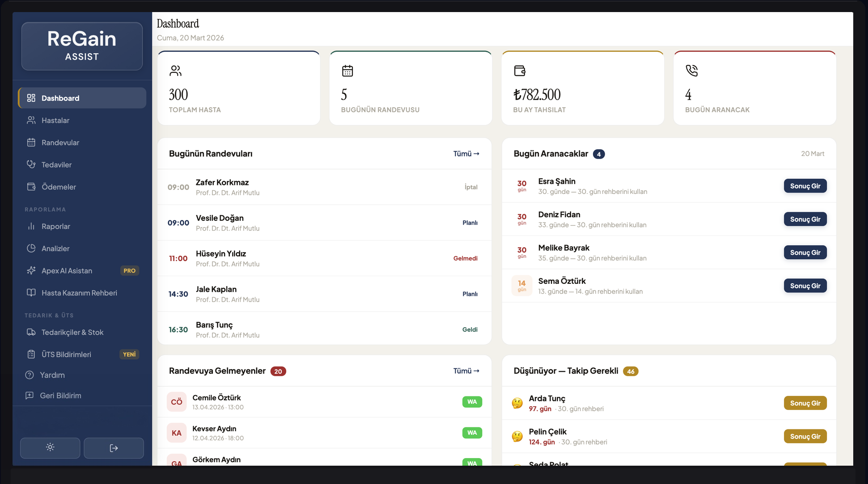Open the Yardım help icon
868x484 pixels.
[x=31, y=375]
